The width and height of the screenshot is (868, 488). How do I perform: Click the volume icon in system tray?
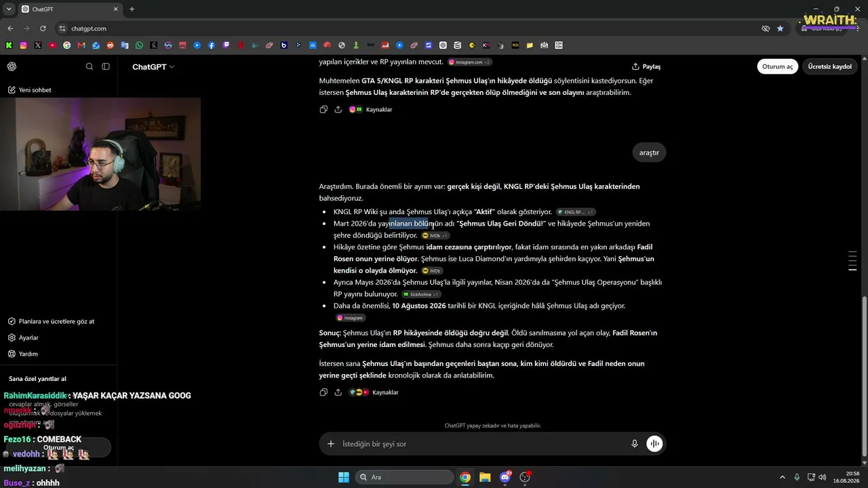[823, 477]
